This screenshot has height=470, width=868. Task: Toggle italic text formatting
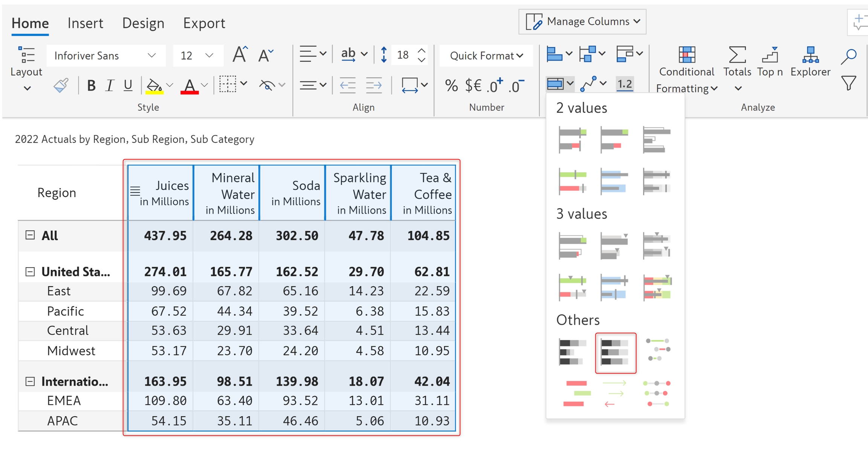[x=109, y=86]
